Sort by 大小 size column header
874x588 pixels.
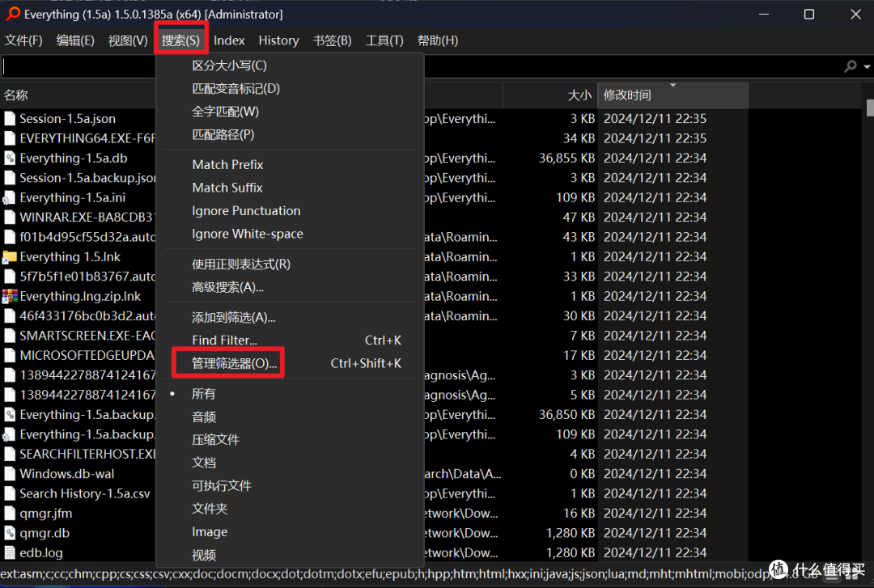550,95
